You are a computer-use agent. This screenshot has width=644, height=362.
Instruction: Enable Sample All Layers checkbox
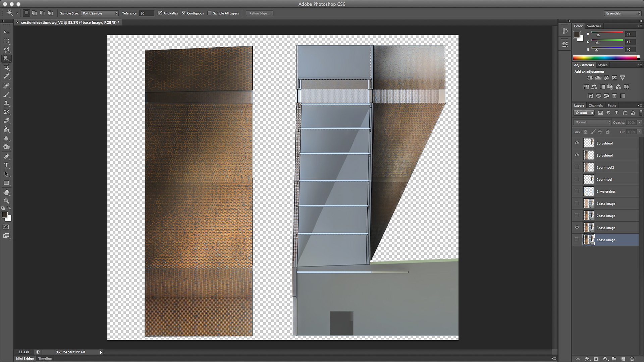[x=210, y=13]
